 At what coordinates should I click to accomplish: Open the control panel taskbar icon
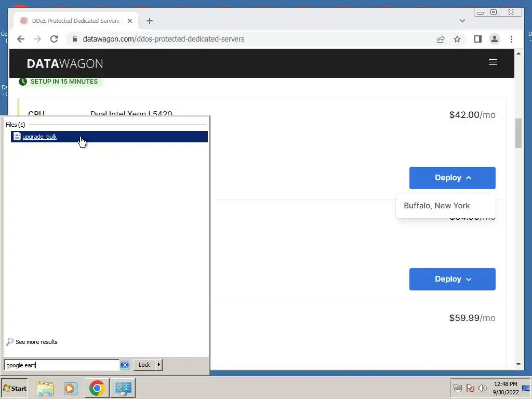click(x=123, y=388)
